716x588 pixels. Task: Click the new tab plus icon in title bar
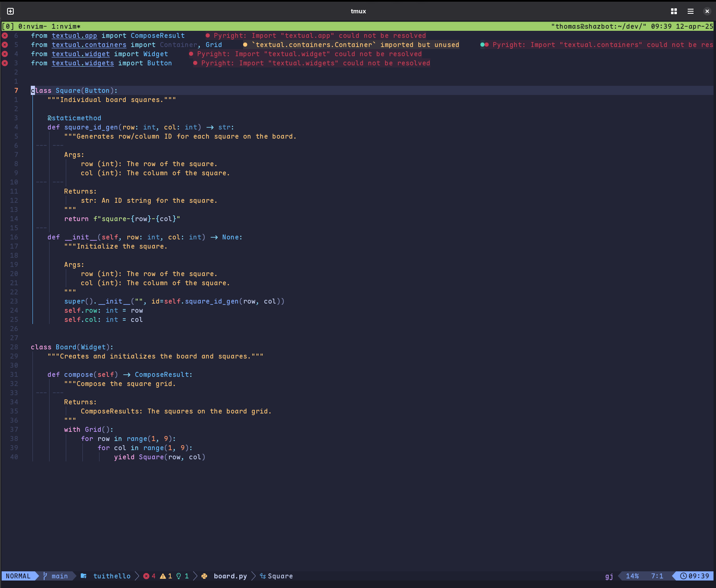(10, 11)
